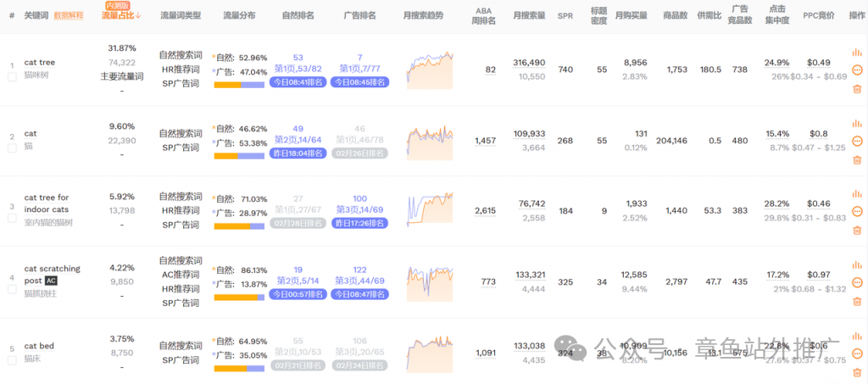Click 点击集中度 column header
This screenshot has width=868, height=384.
777,15
